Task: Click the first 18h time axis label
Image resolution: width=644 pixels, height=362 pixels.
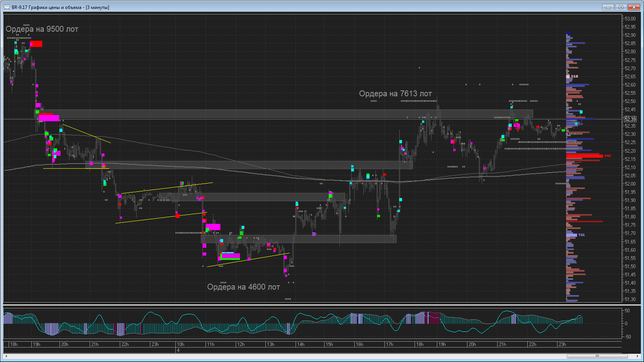Action: coord(14,344)
